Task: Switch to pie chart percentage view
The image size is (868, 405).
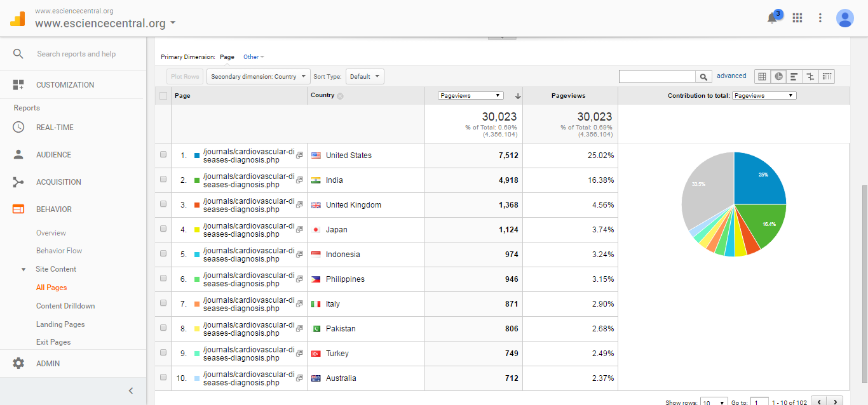Action: pyautogui.click(x=778, y=77)
